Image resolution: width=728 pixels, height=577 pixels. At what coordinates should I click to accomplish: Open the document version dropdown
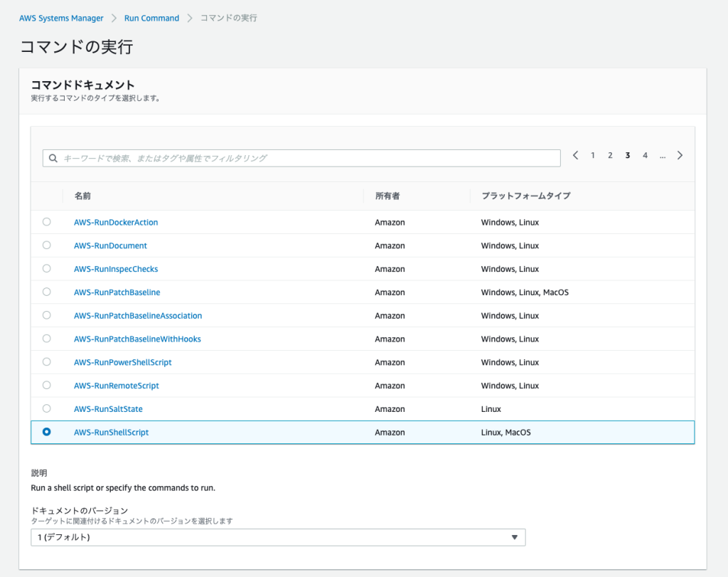pyautogui.click(x=278, y=537)
